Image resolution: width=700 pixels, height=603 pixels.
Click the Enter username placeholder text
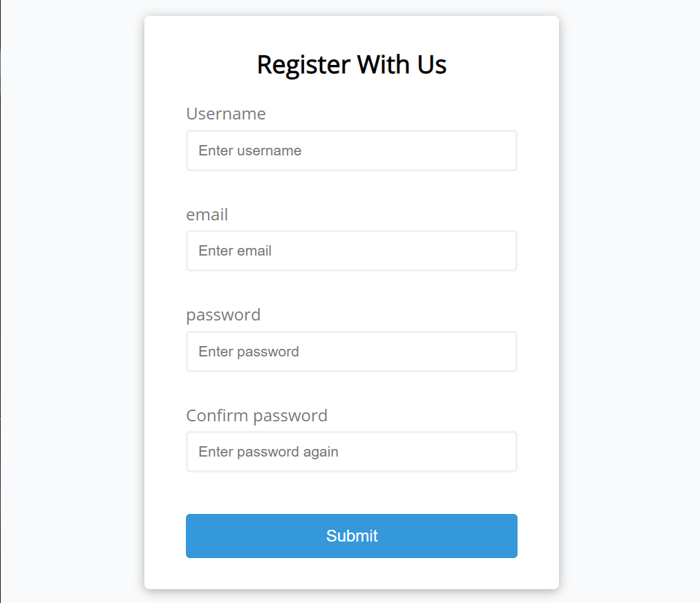(x=249, y=151)
